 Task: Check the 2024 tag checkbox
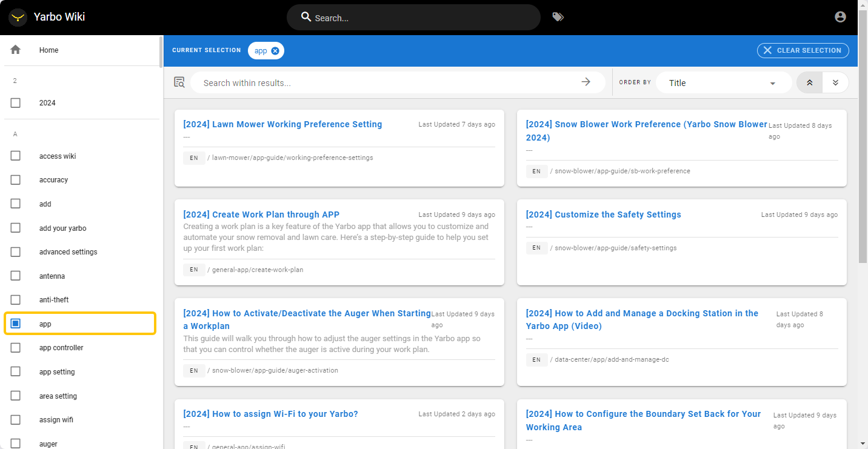point(16,103)
